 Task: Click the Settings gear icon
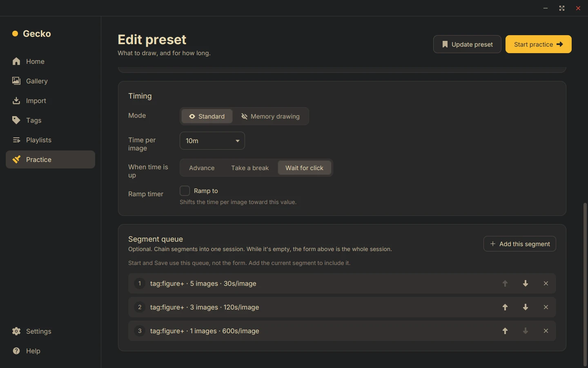click(x=16, y=331)
